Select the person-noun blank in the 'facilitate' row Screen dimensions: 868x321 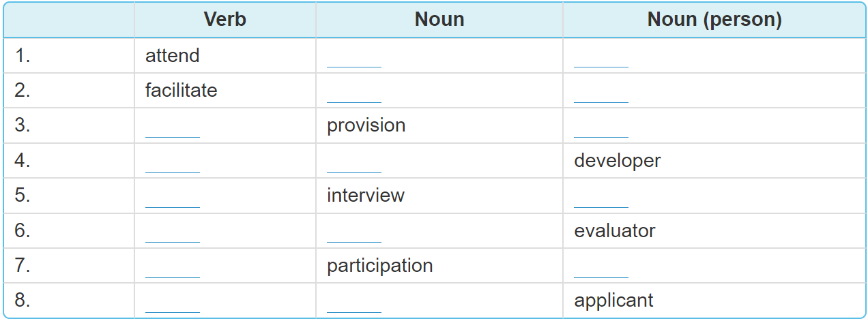tap(601, 95)
